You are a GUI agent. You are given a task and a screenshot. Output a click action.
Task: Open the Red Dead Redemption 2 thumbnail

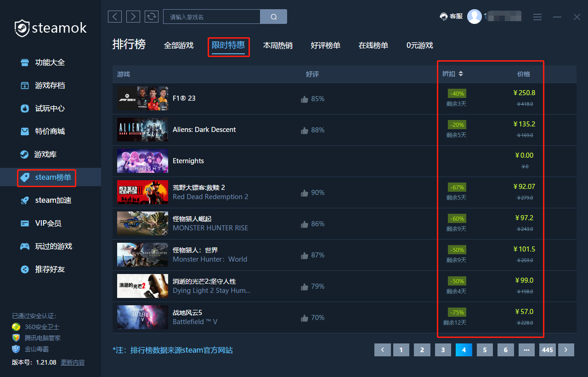click(142, 192)
